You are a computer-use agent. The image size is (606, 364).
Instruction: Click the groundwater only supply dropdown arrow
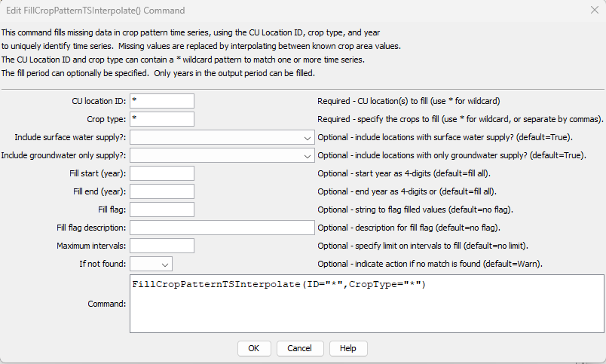tap(308, 156)
